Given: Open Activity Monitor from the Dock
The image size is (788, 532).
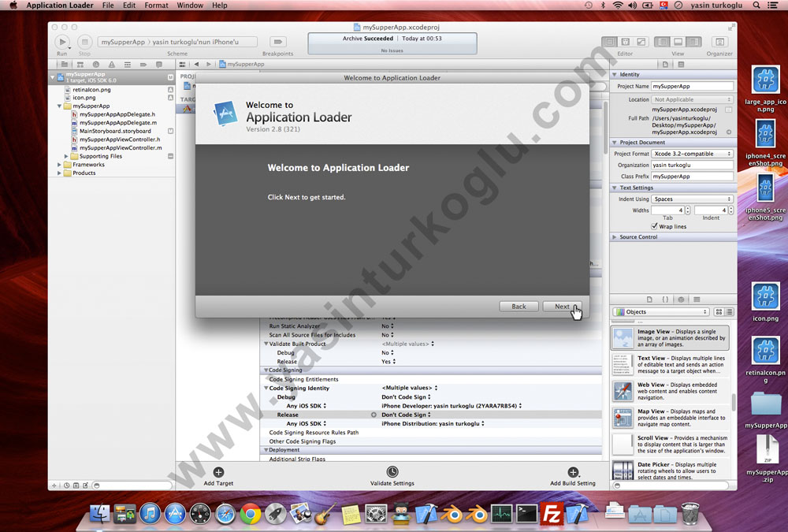Looking at the screenshot, I should coord(501,513).
